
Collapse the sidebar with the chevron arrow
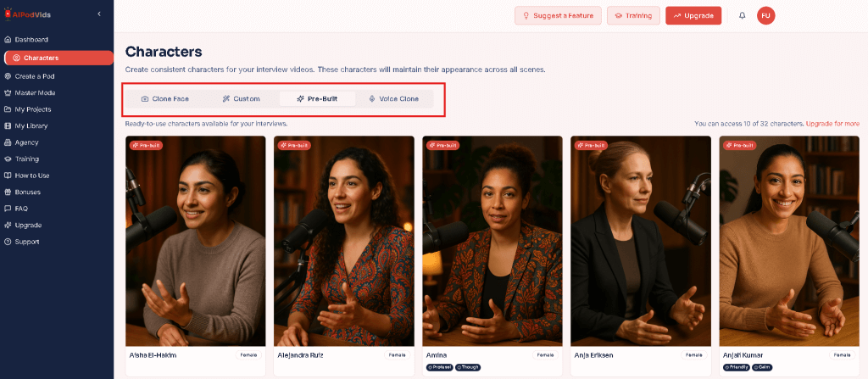tap(99, 14)
